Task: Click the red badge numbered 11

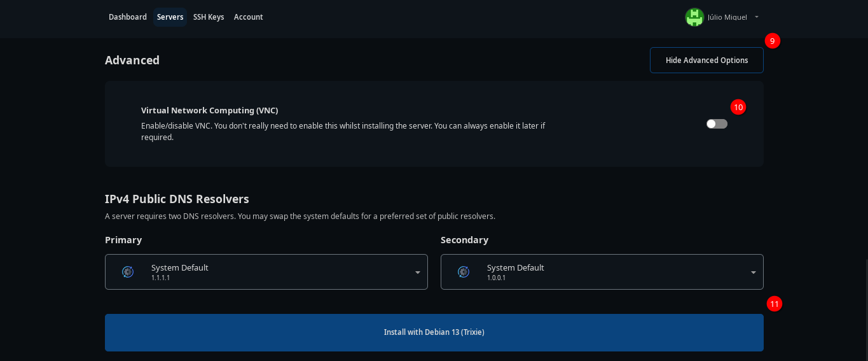Action: [x=774, y=304]
